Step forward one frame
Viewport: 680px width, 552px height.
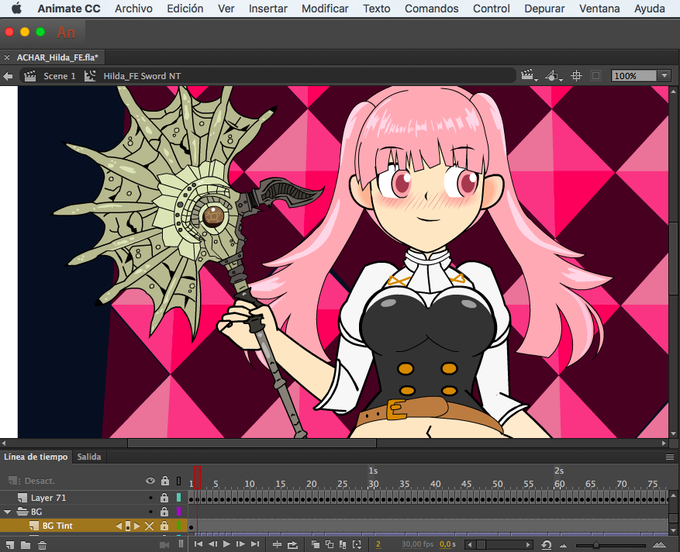(241, 544)
